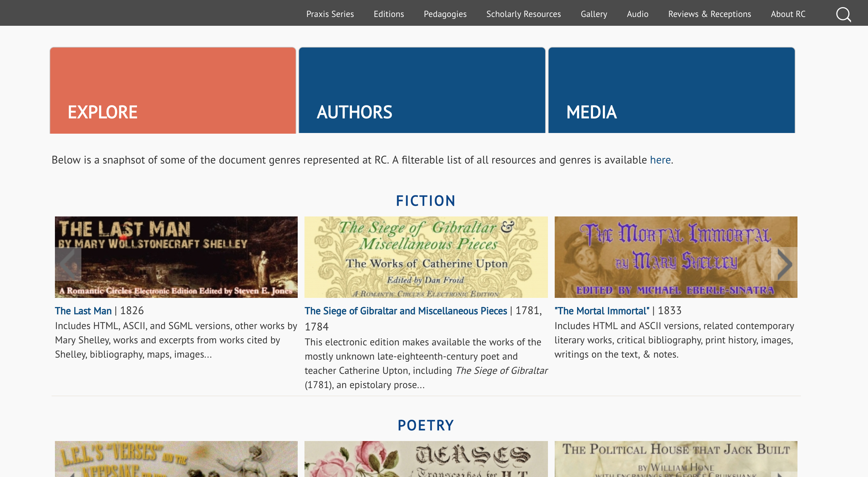Open Audio menu item
Image resolution: width=868 pixels, height=477 pixels.
pos(637,14)
